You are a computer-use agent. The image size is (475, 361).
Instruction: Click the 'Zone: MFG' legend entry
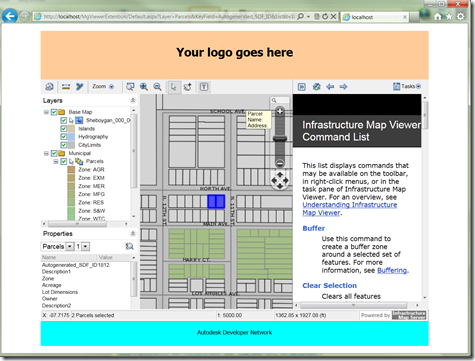click(x=91, y=194)
